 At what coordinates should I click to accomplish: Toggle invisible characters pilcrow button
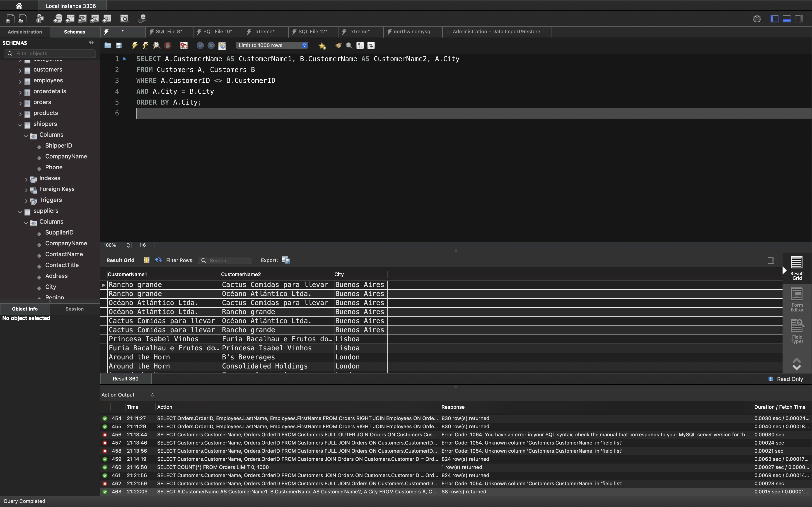[360, 45]
